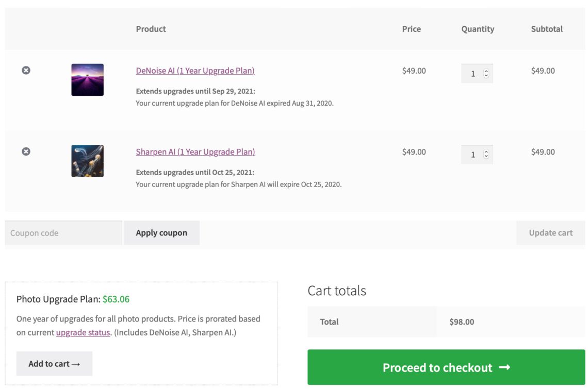Image resolution: width=588 pixels, height=389 pixels.
Task: Focus the Coupon code text field
Action: tap(63, 233)
